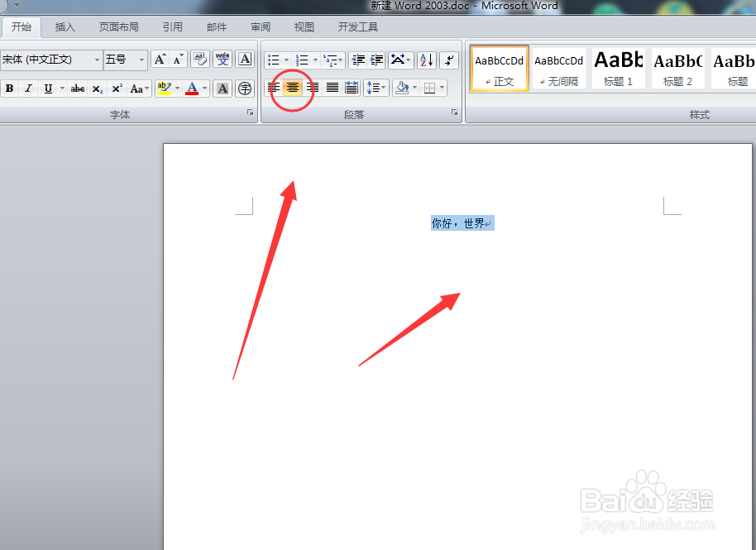The height and width of the screenshot is (550, 756).
Task: Apply paragraph shading paint bucket
Action: 402,88
